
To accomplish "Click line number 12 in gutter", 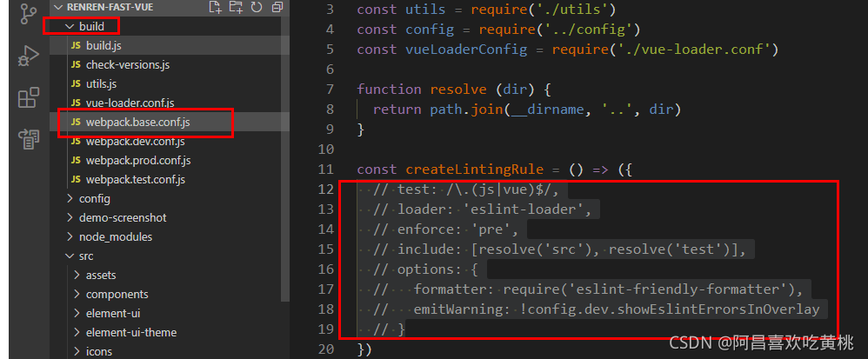I will pos(327,189).
